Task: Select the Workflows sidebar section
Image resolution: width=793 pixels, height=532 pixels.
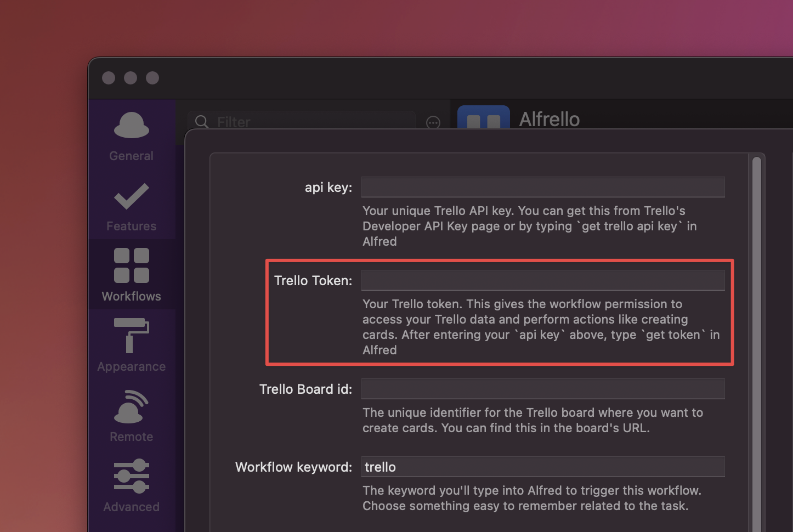Action: click(x=132, y=275)
